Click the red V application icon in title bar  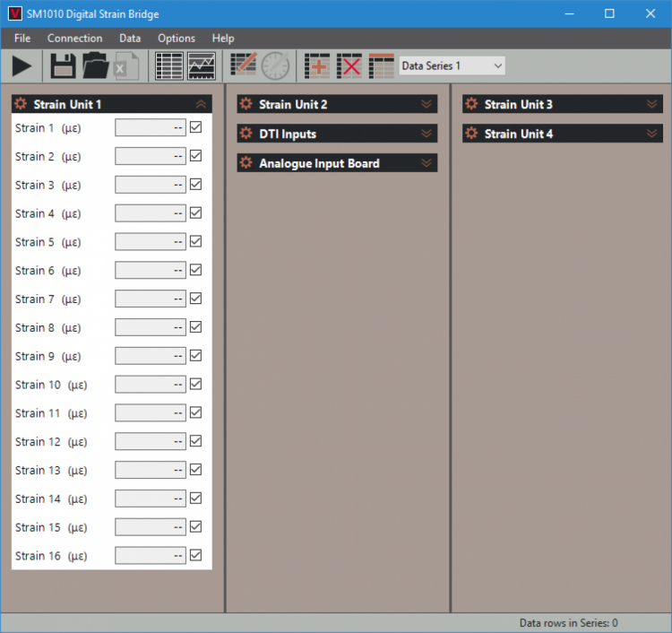[15, 13]
